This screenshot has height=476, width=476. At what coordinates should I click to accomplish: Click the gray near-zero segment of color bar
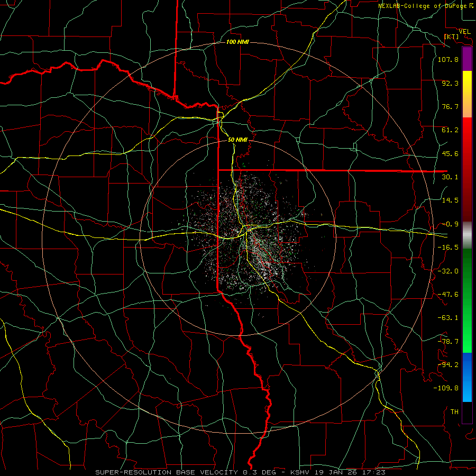coord(467,235)
